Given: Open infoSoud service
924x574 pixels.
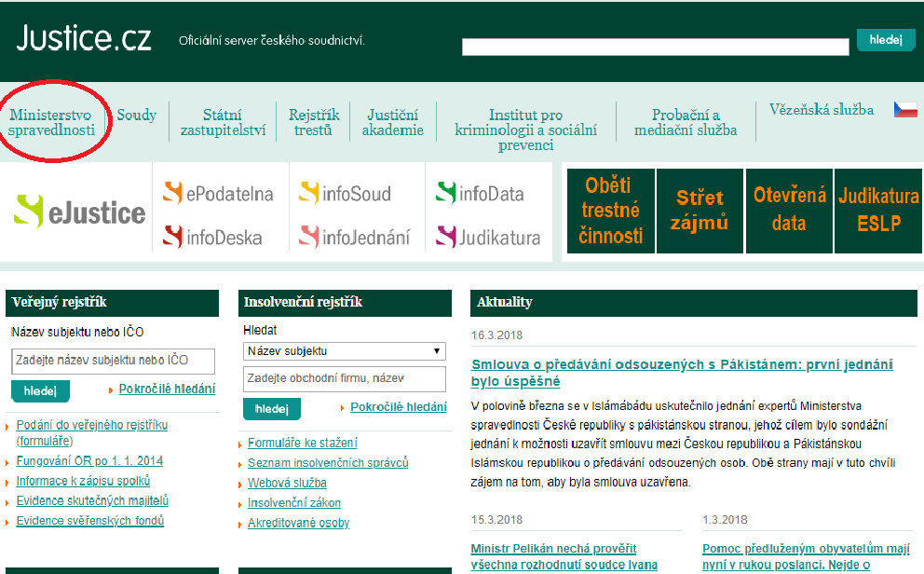Looking at the screenshot, I should coord(345,193).
